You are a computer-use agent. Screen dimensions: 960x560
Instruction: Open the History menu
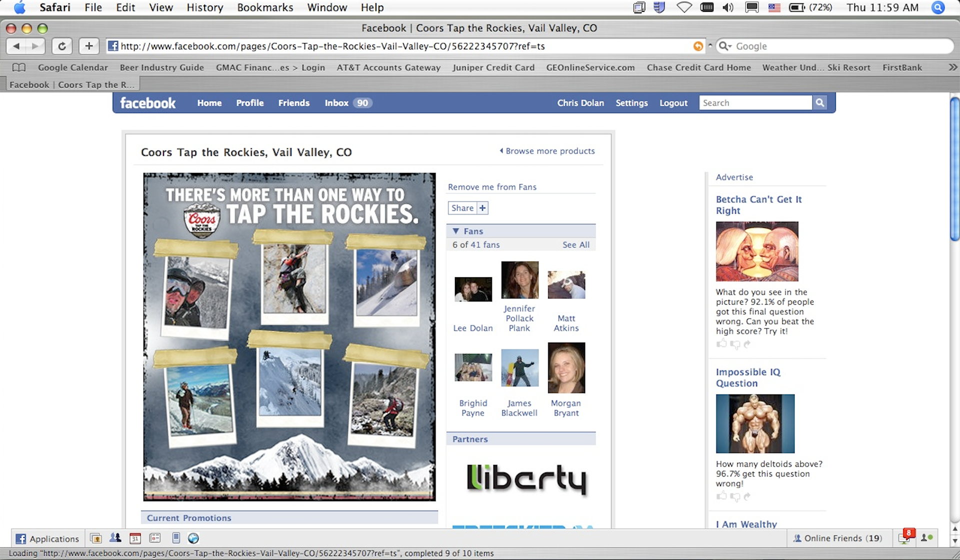click(204, 7)
